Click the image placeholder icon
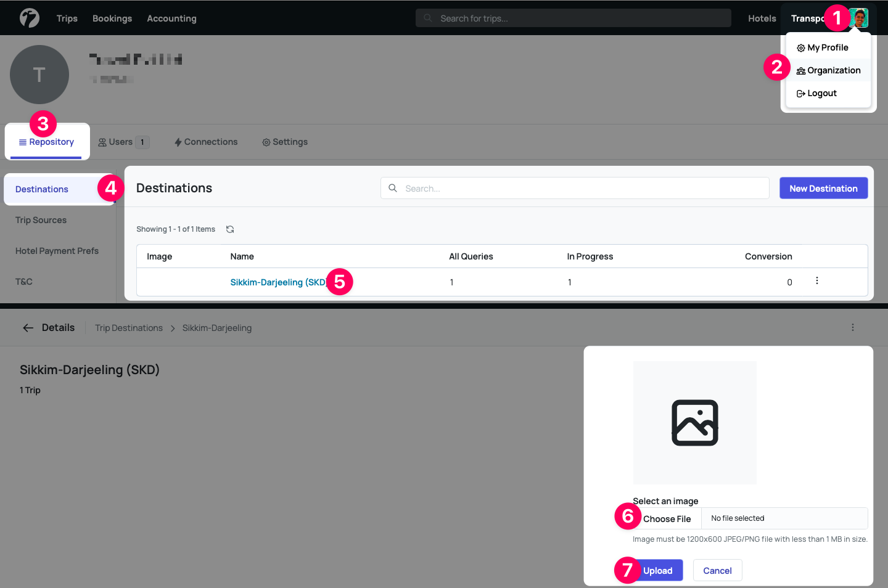Image resolution: width=888 pixels, height=588 pixels. tap(694, 423)
